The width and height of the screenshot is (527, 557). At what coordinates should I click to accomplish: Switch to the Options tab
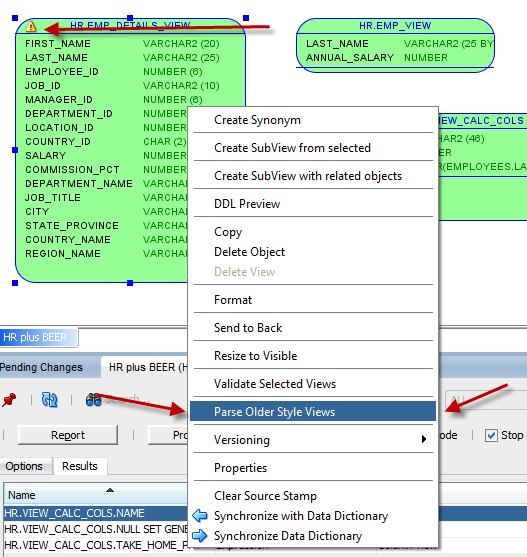pyautogui.click(x=24, y=466)
